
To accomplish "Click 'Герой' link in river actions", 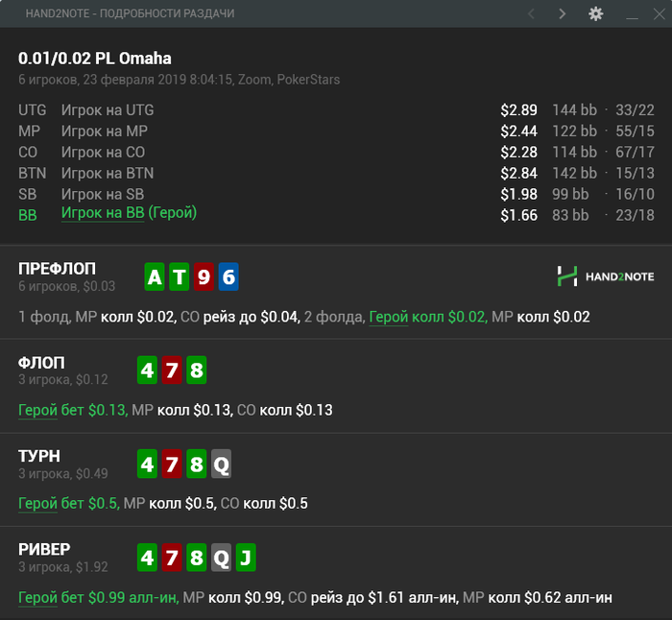I will 37,597.
